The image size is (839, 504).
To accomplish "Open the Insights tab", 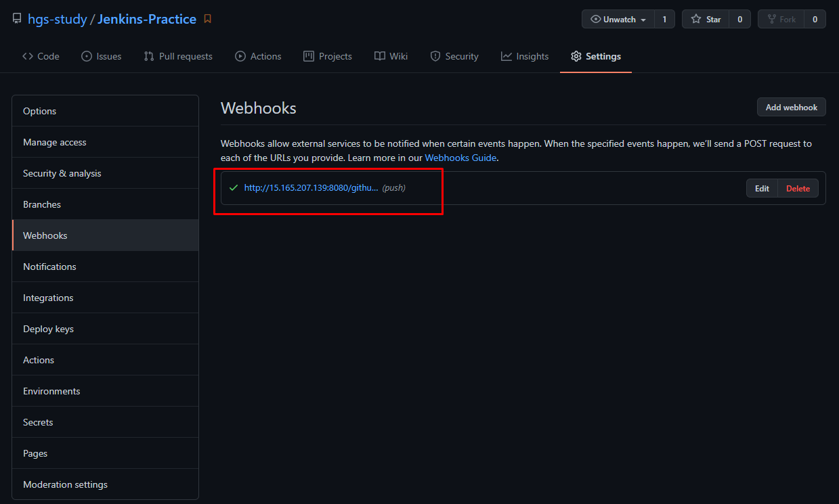I will [x=525, y=56].
